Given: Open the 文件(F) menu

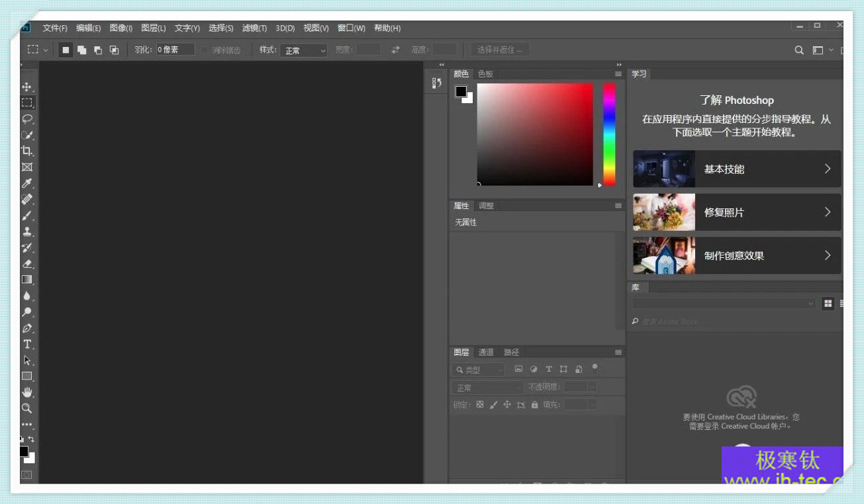Looking at the screenshot, I should pyautogui.click(x=55, y=28).
